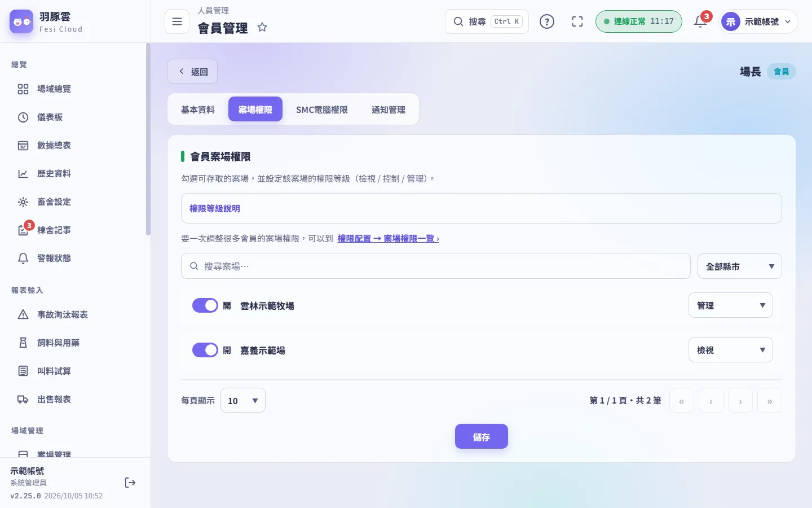Go to the last page button »

click(x=770, y=401)
